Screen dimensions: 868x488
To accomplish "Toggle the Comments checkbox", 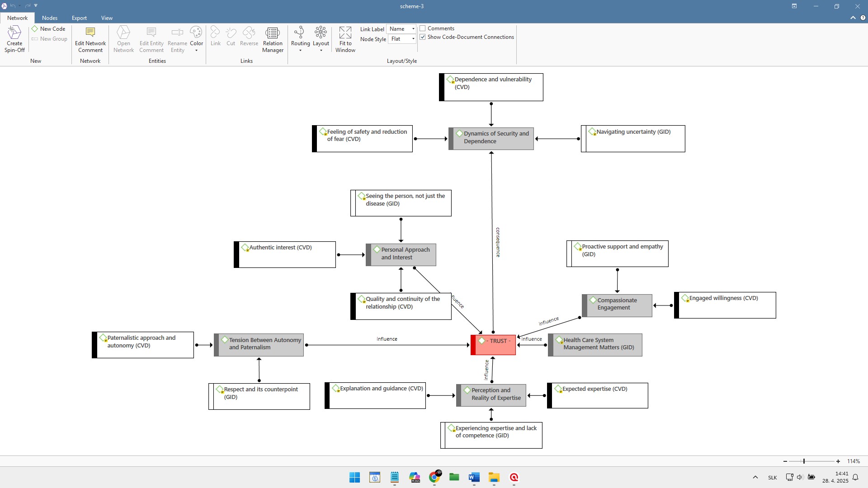I will pyautogui.click(x=423, y=28).
